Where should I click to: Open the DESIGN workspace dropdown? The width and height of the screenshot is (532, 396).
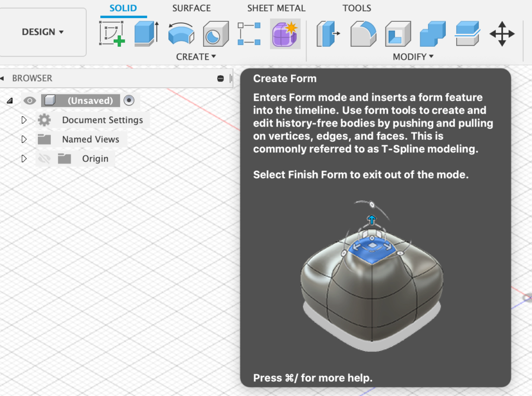click(43, 32)
